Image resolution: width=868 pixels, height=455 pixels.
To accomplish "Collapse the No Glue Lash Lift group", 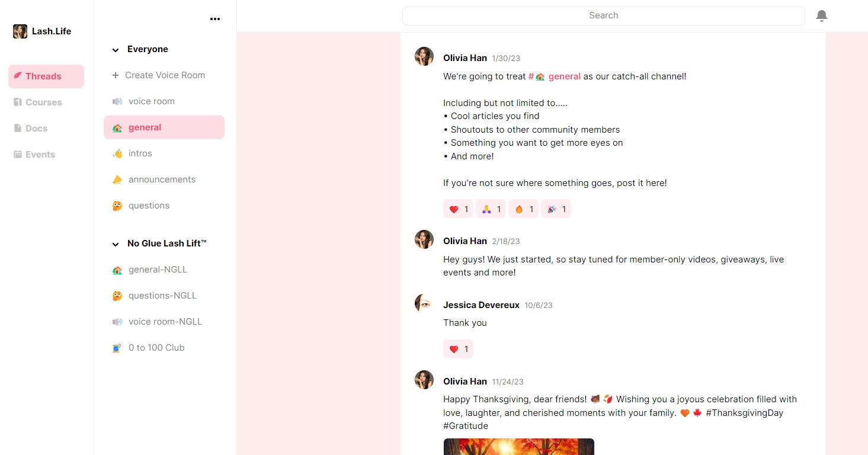I will [x=116, y=244].
